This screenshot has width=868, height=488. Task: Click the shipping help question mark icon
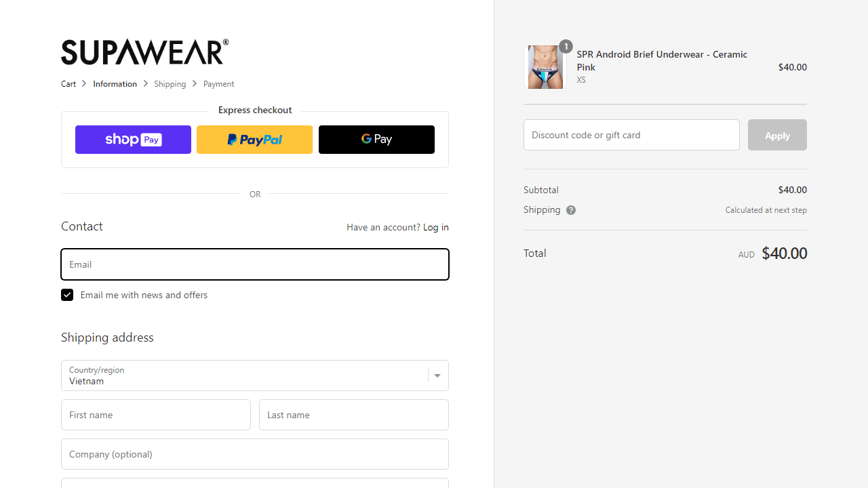click(x=571, y=210)
